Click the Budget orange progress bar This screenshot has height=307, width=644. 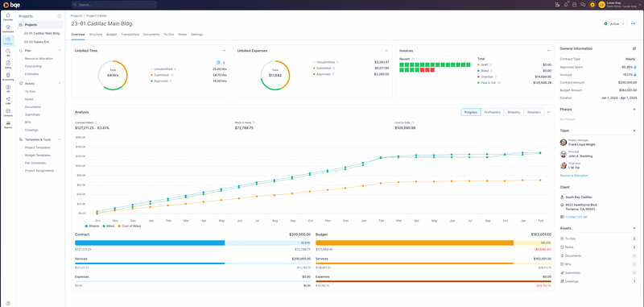[415, 243]
